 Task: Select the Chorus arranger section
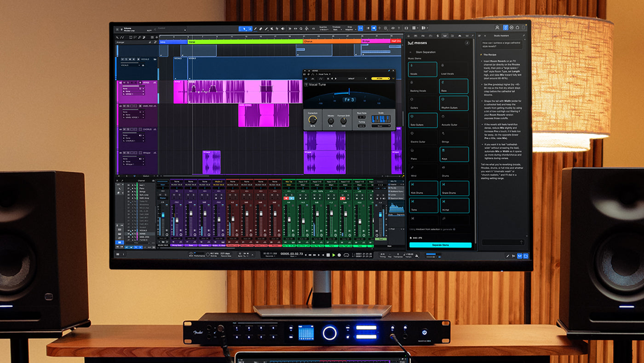click(331, 41)
